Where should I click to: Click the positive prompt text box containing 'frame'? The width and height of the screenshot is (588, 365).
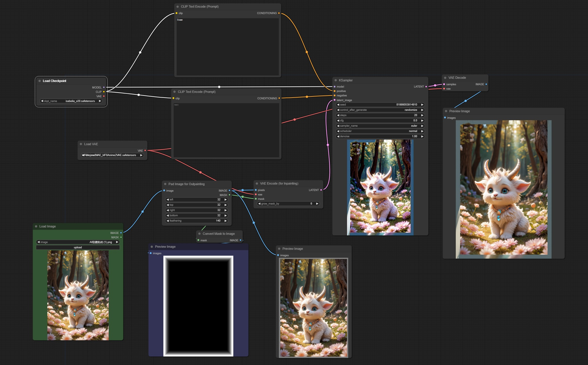[227, 46]
